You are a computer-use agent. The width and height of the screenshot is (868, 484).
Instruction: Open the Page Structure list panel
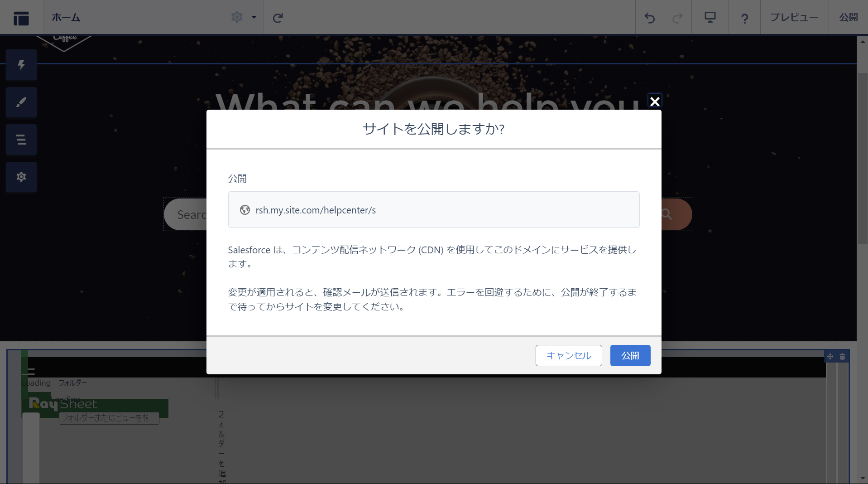21,140
